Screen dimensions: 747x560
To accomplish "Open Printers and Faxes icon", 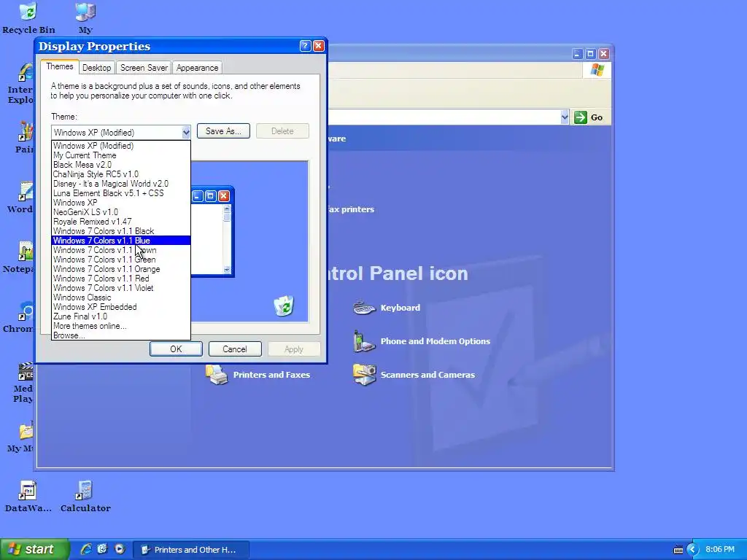I will click(258, 375).
